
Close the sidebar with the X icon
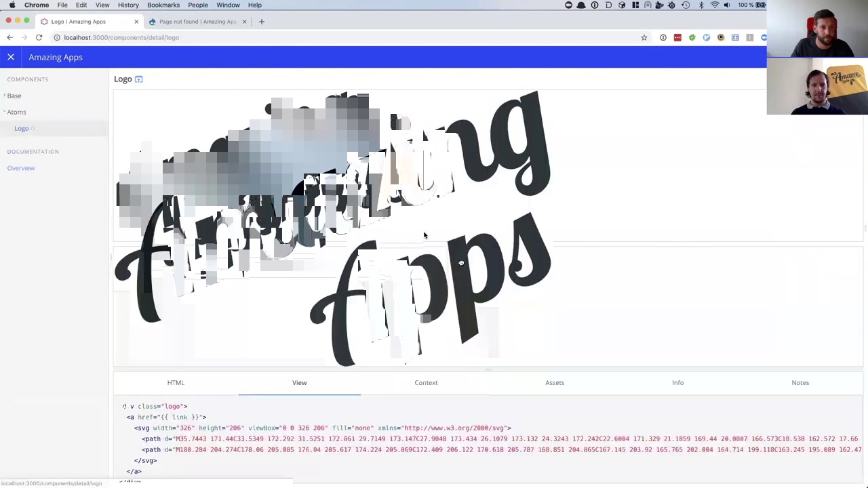pos(11,57)
